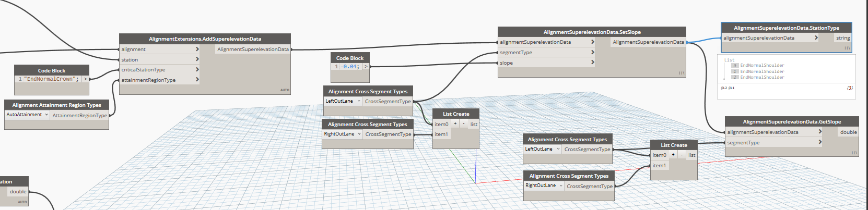The image size is (868, 210).
Task: Click the left List Create list output port
Action: pos(474,124)
